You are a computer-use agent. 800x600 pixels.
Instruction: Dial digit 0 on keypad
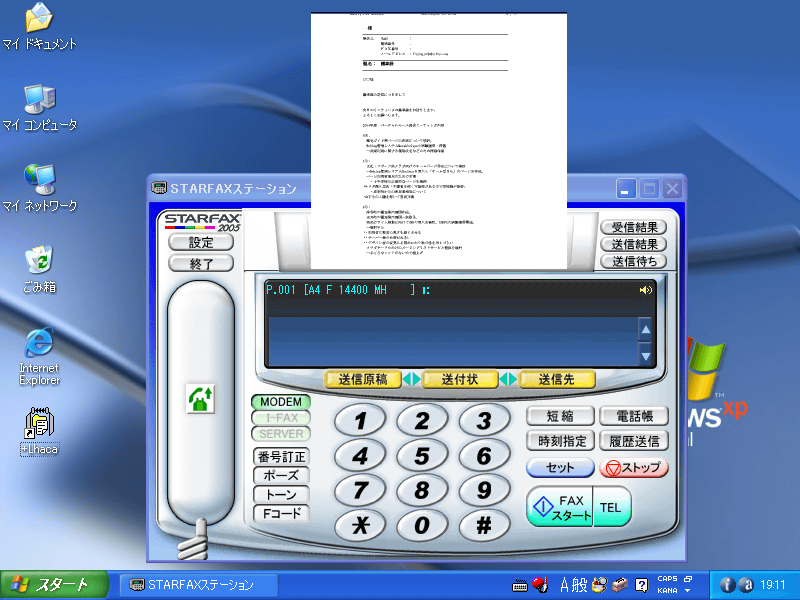[422, 525]
